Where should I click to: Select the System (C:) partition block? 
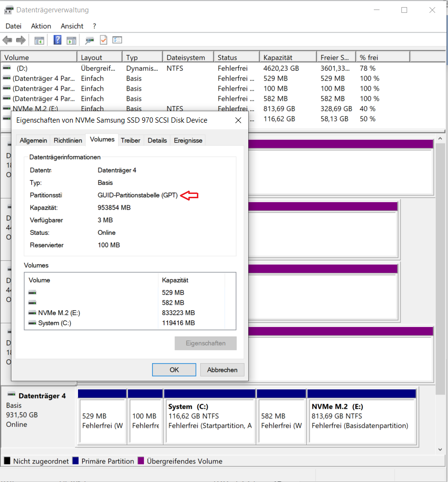210,416
